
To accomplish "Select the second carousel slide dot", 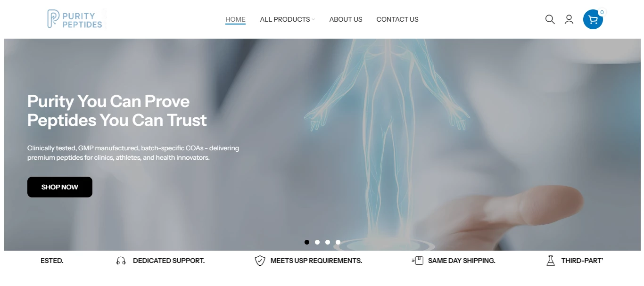I will click(x=317, y=242).
